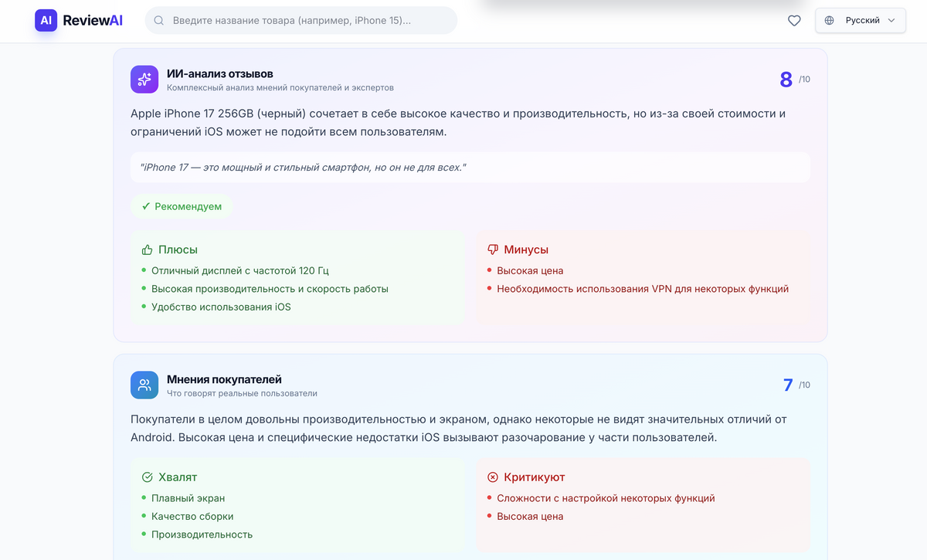Click the Рекомендуем badge

pos(182,206)
